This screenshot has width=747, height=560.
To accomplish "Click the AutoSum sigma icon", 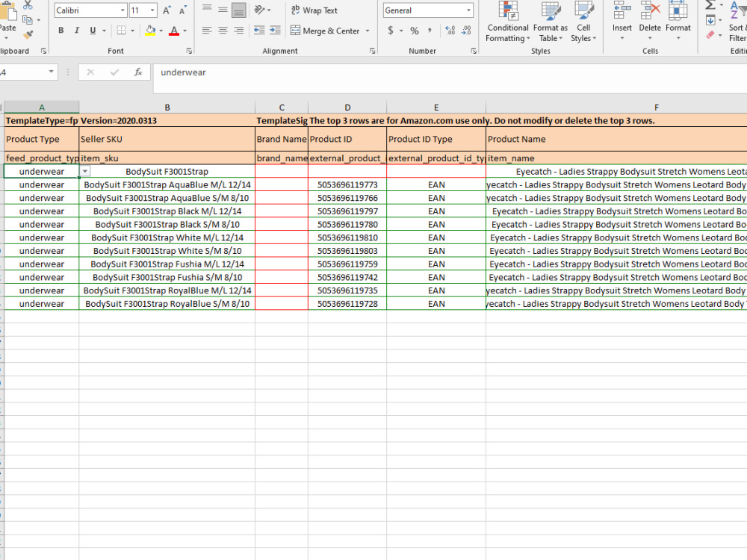I will tap(710, 4).
